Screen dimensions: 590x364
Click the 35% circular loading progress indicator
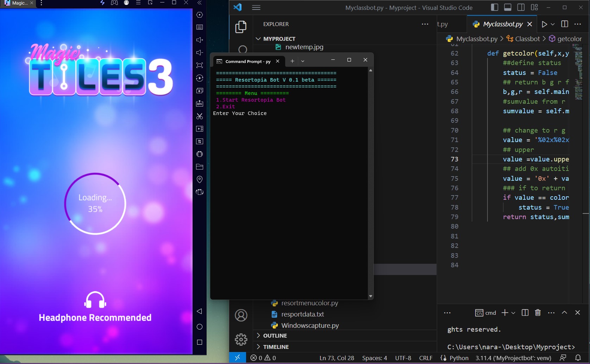point(95,204)
